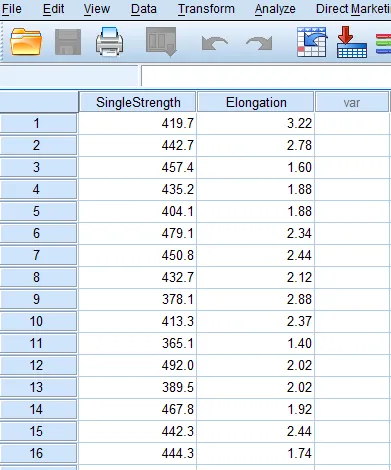Click the Save floppy disk icon

[68, 42]
